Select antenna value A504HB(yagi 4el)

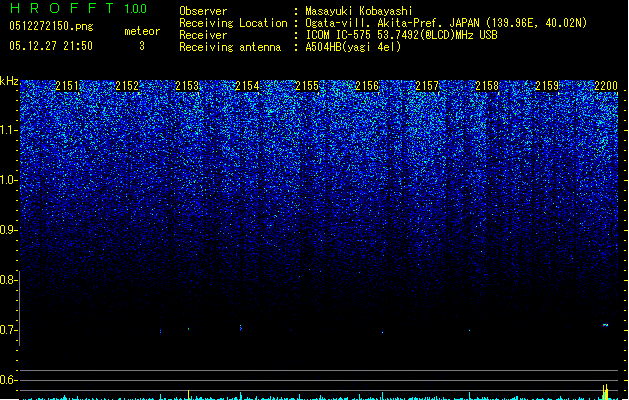pos(353,47)
